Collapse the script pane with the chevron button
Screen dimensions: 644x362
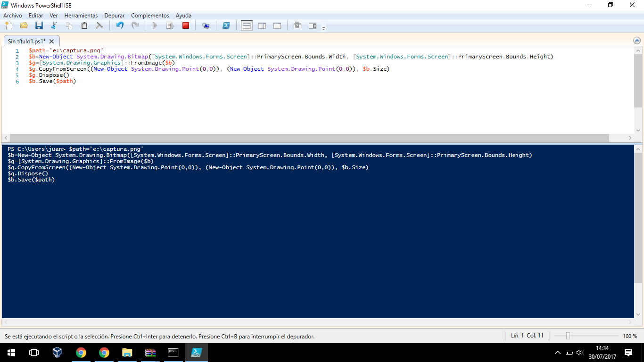coord(637,41)
